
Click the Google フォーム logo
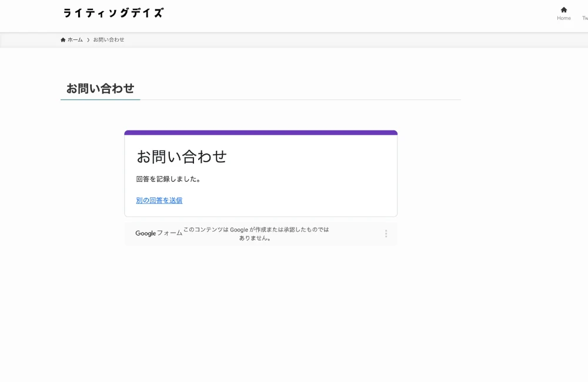(159, 233)
